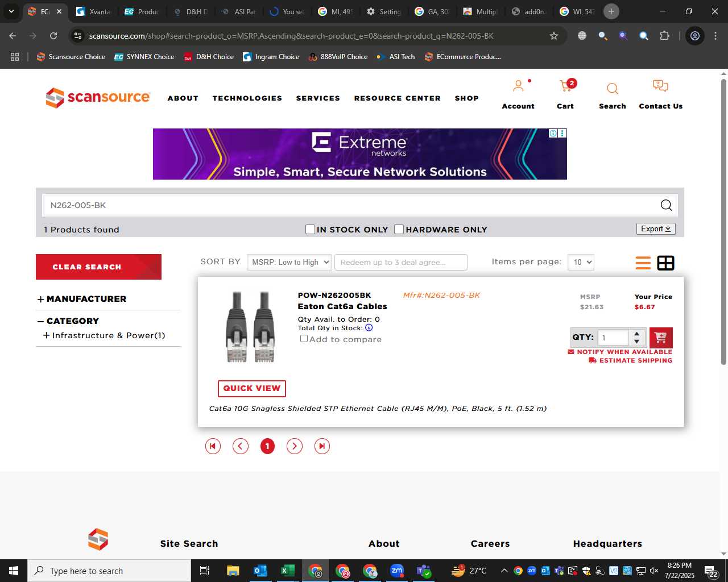This screenshot has height=582, width=728.
Task: Open TECHNOLOGIES navigation menu
Action: [x=247, y=98]
